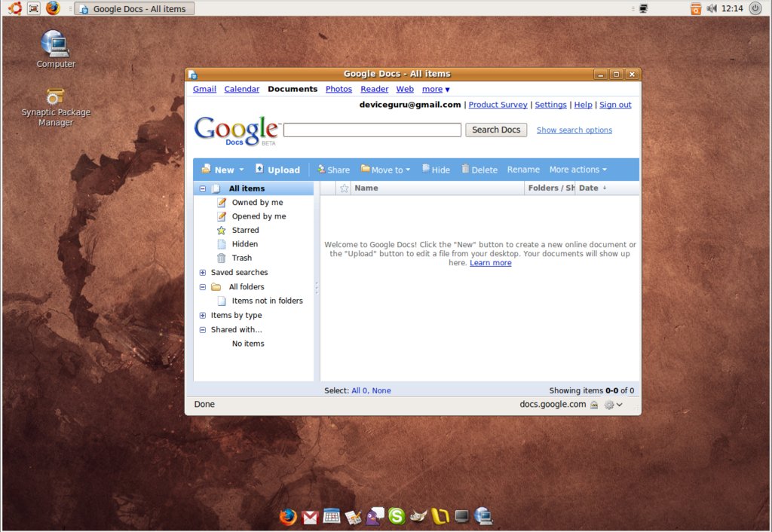The width and height of the screenshot is (772, 532).
Task: Click the Delete trash toolbar button
Action: [479, 170]
